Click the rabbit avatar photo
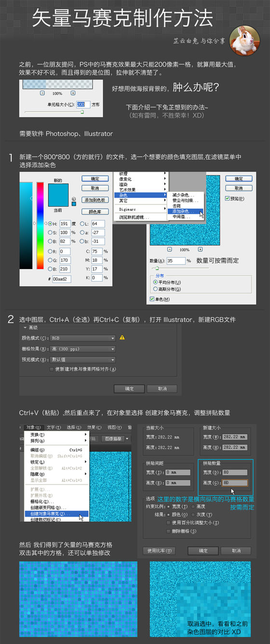Screen dimensions: 270x644 244,41
